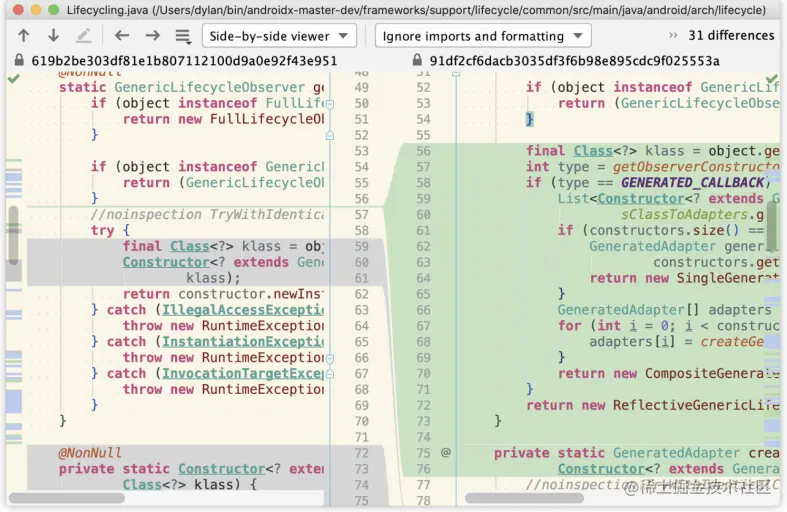Click Class link on right line 56
787x512 pixels.
(x=593, y=151)
